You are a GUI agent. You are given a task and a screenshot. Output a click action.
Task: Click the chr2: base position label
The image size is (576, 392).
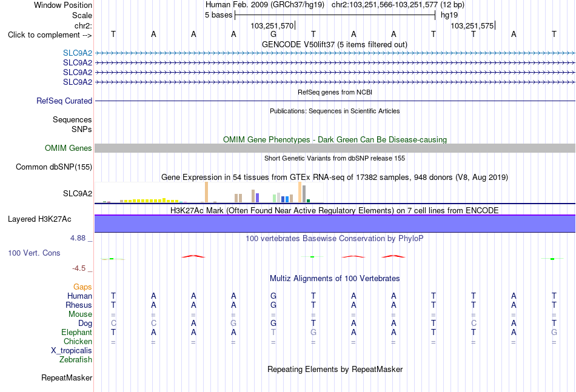pos(84,25)
